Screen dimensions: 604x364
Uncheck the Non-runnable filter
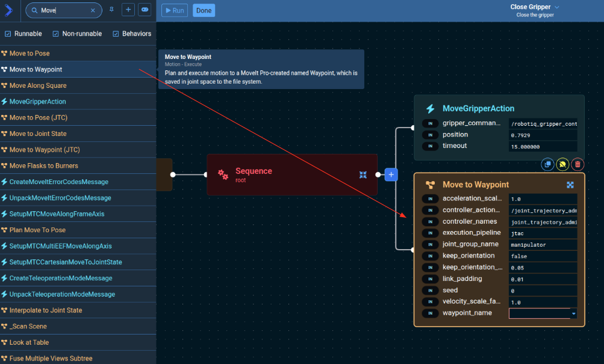(56, 34)
